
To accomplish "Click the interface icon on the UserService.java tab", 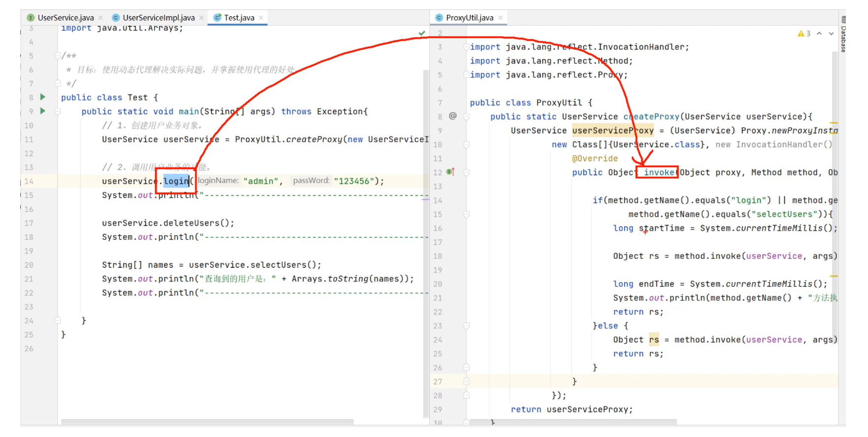I will pos(31,18).
